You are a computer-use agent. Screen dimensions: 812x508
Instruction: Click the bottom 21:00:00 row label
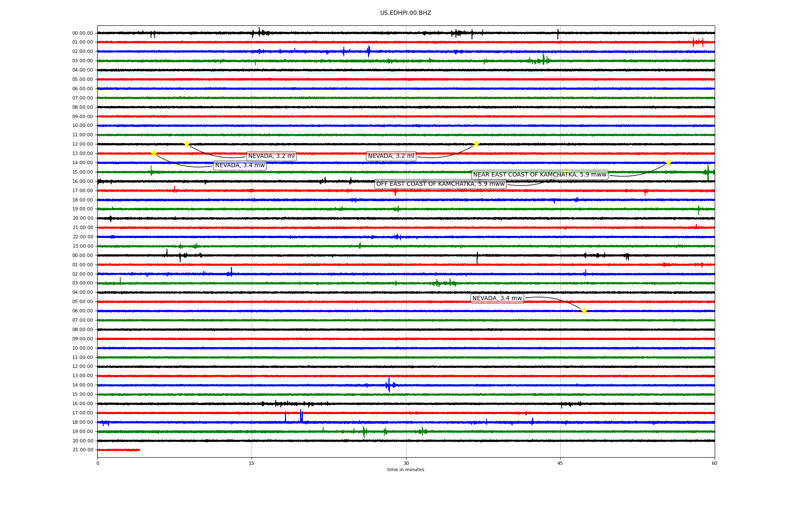[x=82, y=450]
